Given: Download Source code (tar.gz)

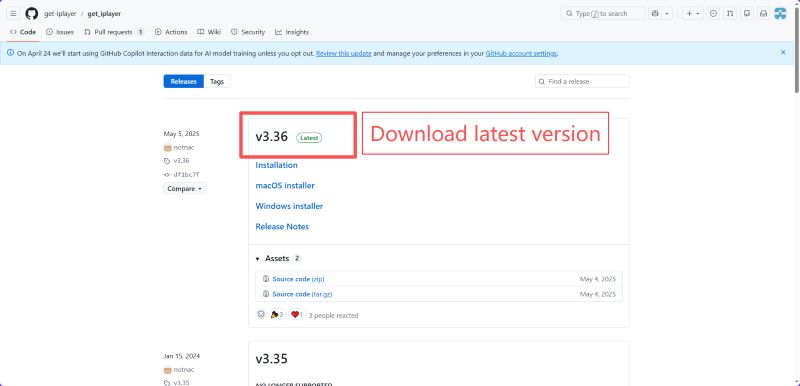Looking at the screenshot, I should click(x=303, y=294).
